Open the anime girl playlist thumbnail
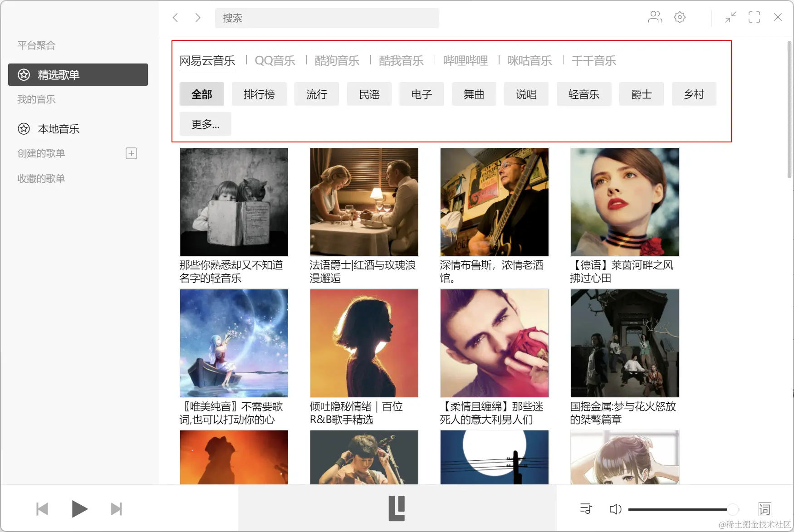Viewport: 794px width, 532px height. click(625, 457)
